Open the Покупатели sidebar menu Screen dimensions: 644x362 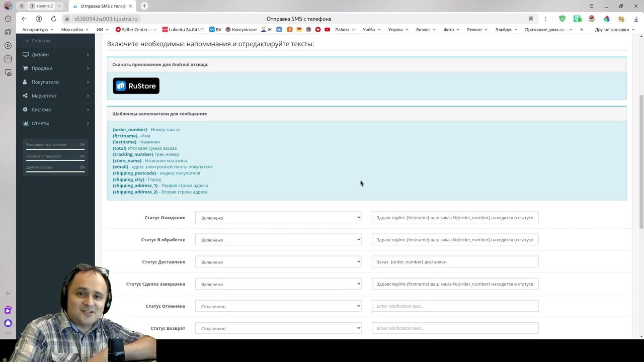[x=55, y=82]
